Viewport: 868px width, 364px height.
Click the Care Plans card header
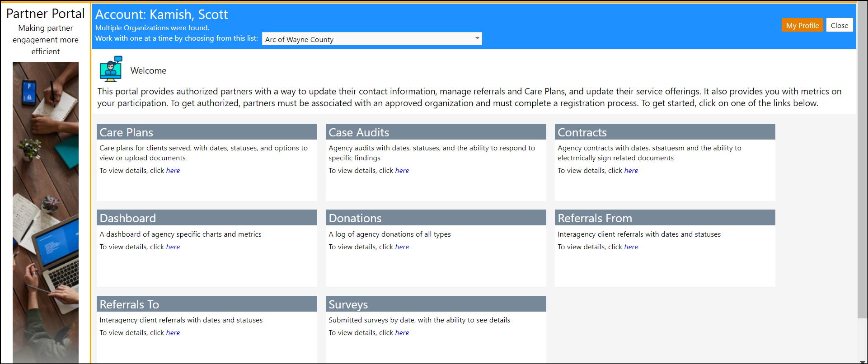coord(207,132)
